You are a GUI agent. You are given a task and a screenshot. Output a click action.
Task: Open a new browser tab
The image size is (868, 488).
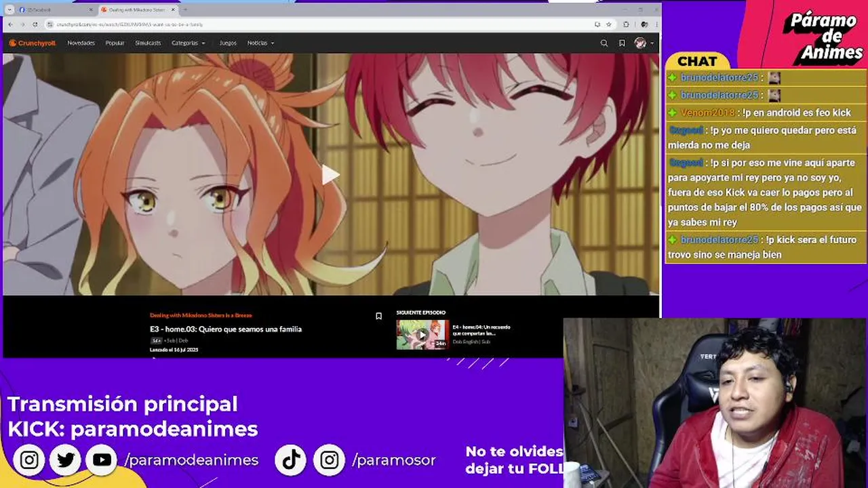tap(185, 9)
